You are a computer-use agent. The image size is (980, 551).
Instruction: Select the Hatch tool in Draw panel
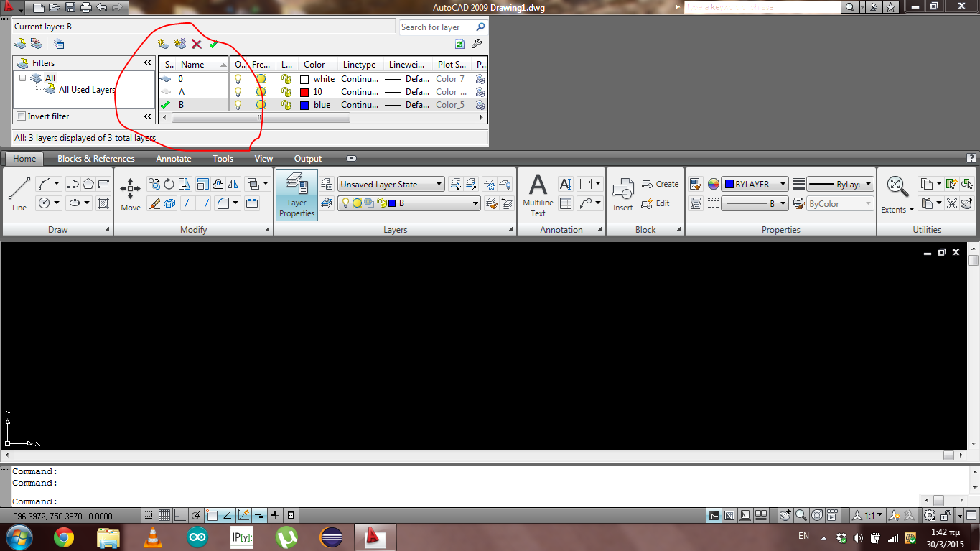pos(103,203)
